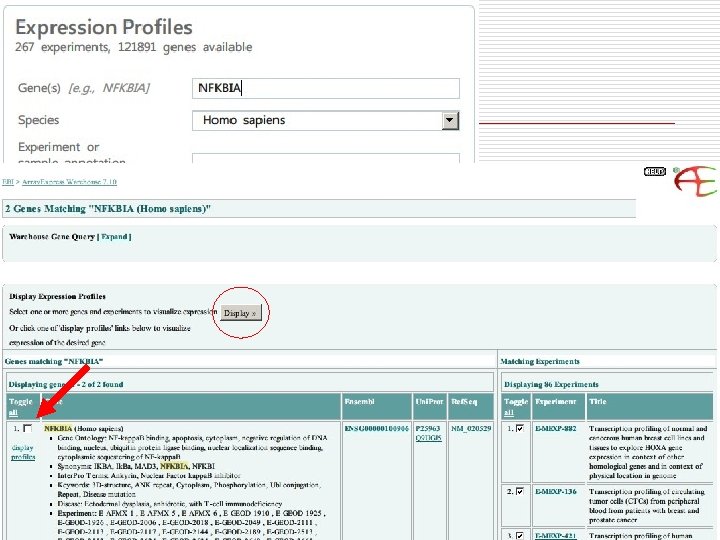The width and height of the screenshot is (720, 540).
Task: Open Ensembl link ENSG00000100906
Action: click(377, 428)
